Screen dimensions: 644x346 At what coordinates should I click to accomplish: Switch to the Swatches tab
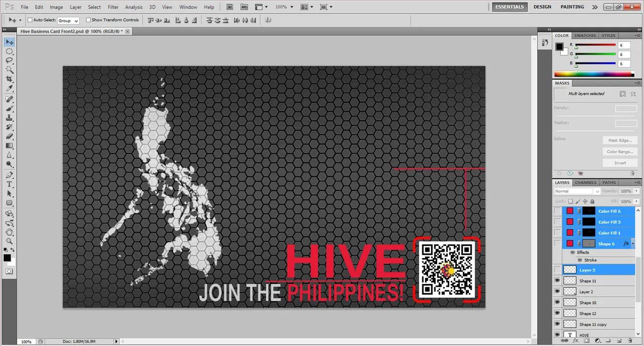[585, 36]
